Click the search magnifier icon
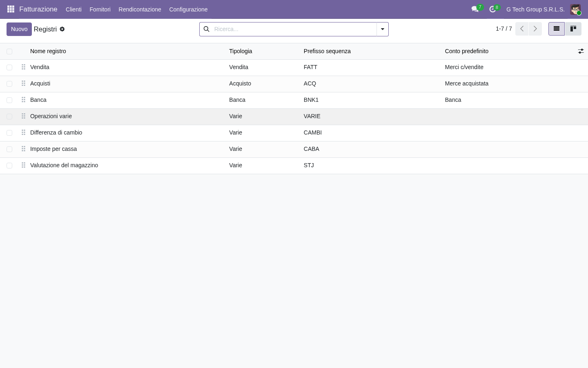Screen dimensions: 588x368 tap(207, 29)
